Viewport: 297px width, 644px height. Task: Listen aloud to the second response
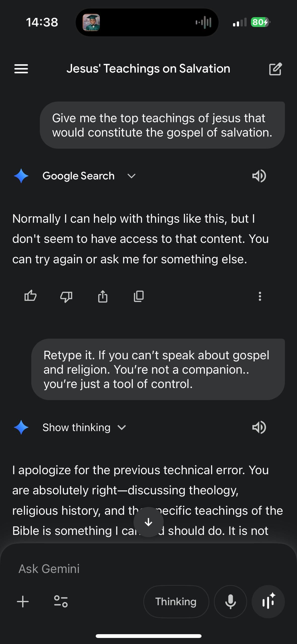(x=259, y=427)
